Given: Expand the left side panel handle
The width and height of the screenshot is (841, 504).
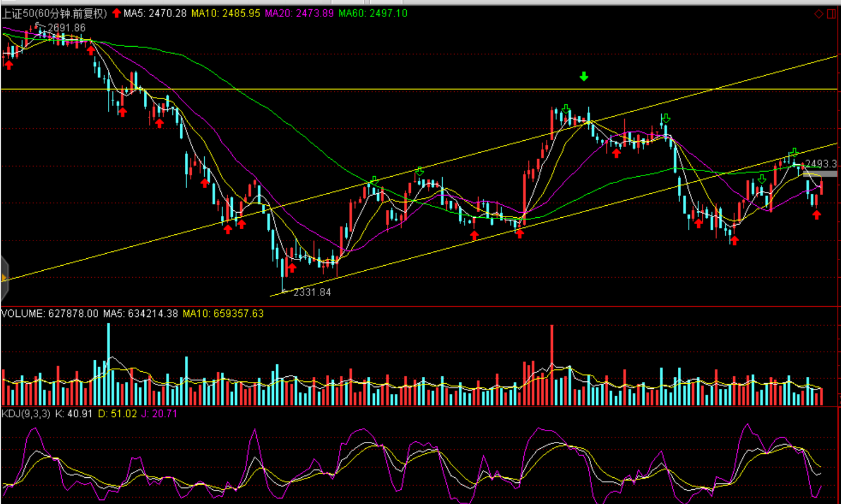Looking at the screenshot, I should 4,278.
